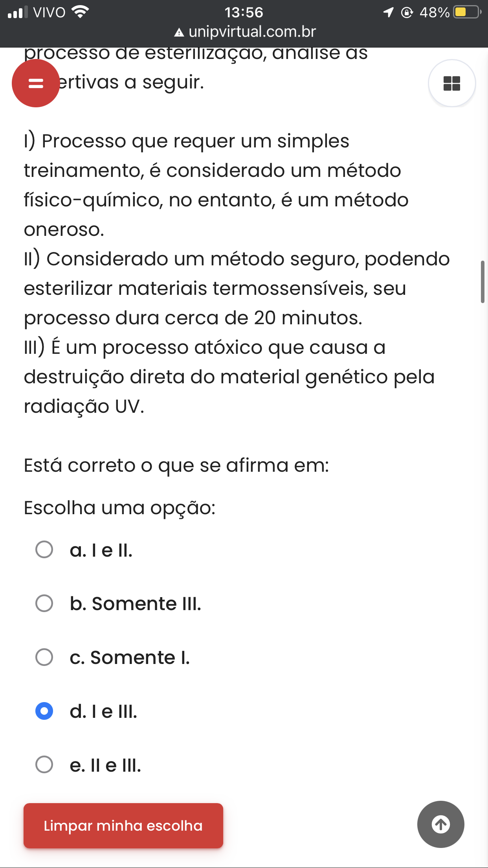Tap the 13:56 clock in status bar
The width and height of the screenshot is (488, 868).
[x=244, y=13]
